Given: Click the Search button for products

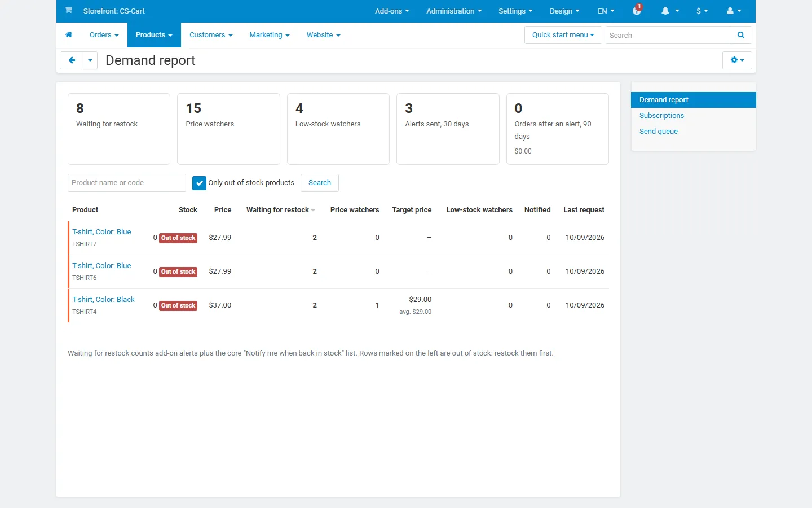Looking at the screenshot, I should [x=320, y=183].
